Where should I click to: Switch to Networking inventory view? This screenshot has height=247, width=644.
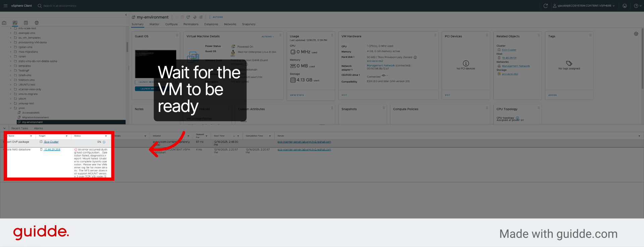tap(37, 23)
